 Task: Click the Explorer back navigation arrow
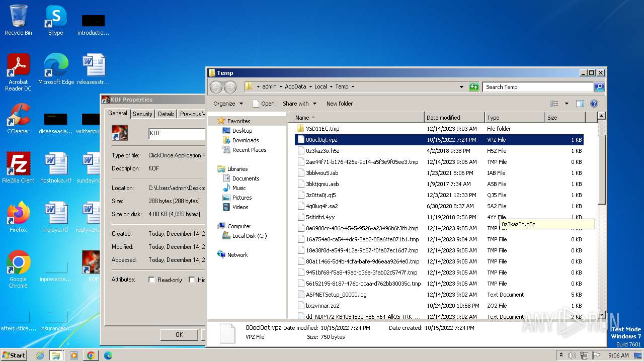216,87
